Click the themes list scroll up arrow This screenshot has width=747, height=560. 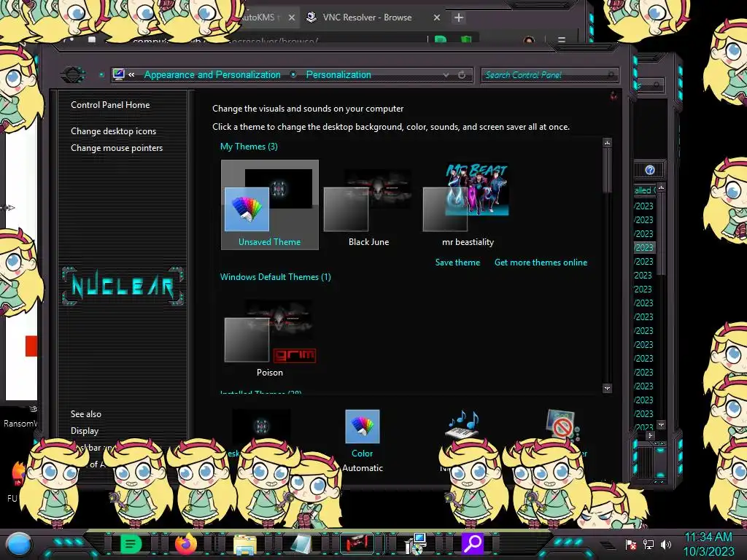[607, 142]
